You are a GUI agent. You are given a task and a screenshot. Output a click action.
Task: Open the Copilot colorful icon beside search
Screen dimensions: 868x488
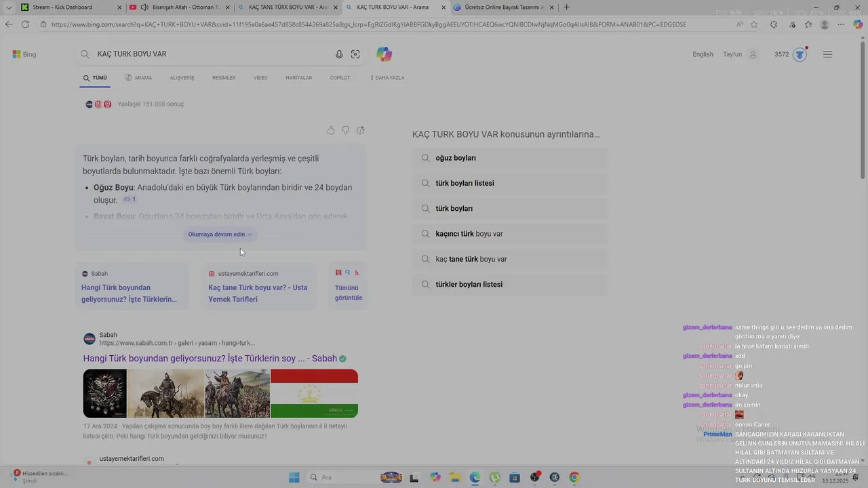[384, 54]
